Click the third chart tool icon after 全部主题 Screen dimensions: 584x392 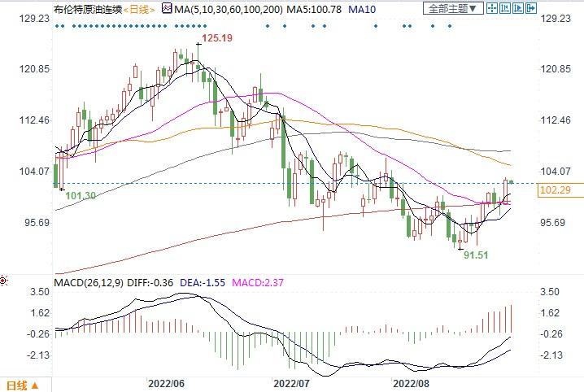click(x=518, y=8)
